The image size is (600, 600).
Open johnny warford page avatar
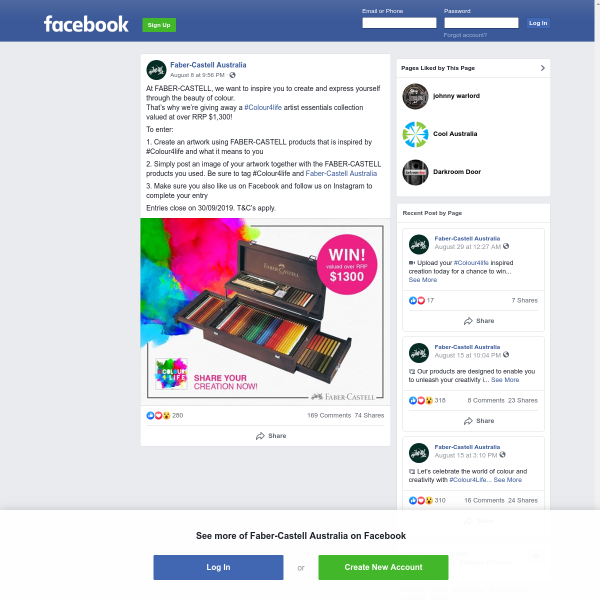pyautogui.click(x=415, y=96)
